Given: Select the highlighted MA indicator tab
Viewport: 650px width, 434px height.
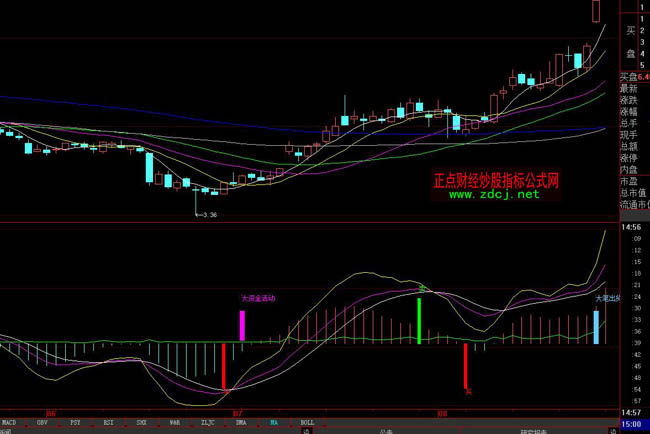Looking at the screenshot, I should point(273,423).
